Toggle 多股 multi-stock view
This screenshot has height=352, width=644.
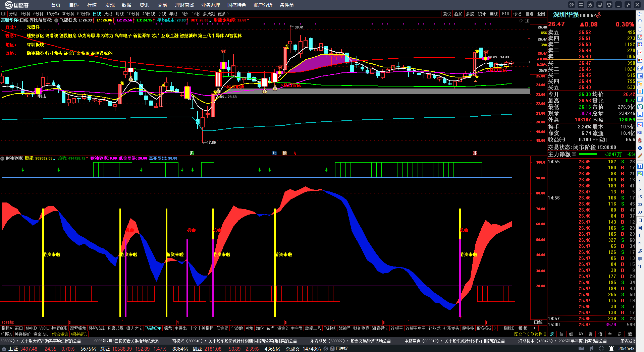click(470, 14)
